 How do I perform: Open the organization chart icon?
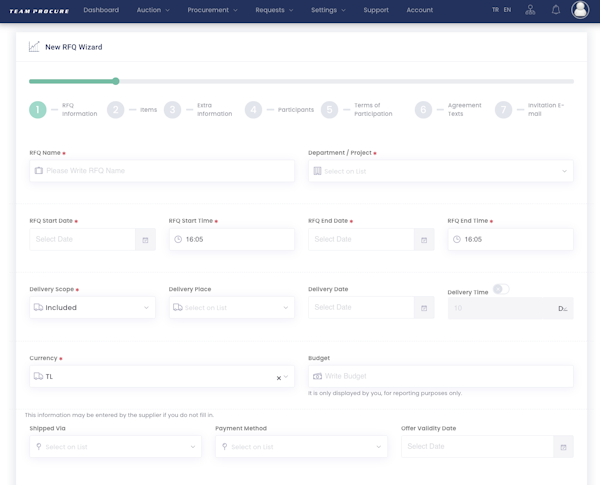point(530,10)
